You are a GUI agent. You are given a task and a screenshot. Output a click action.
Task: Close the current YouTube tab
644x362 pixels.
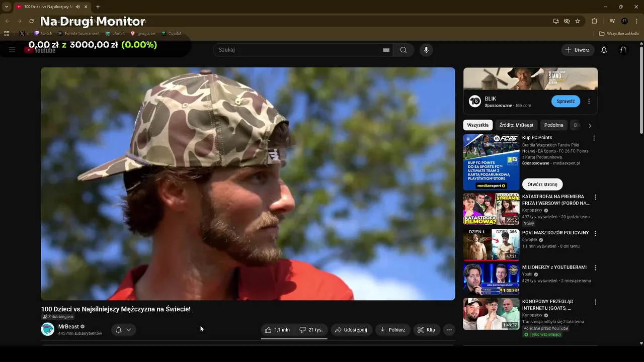[x=86, y=7]
